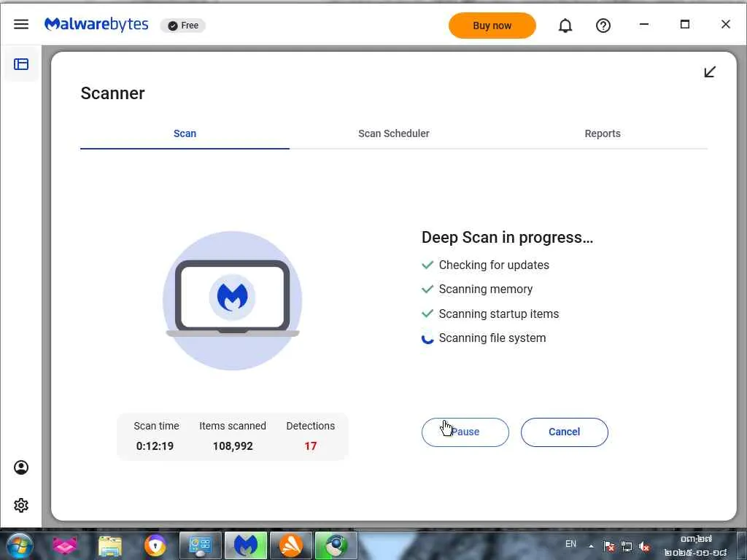
Task: Switch to the Scan tab
Action: click(185, 134)
